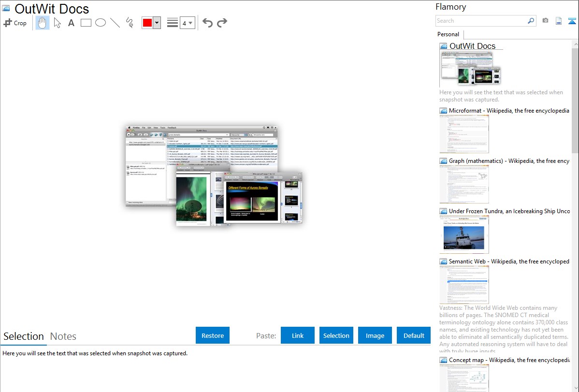579x392 pixels.
Task: Click the blue icon right of document icon
Action: pos(572,21)
